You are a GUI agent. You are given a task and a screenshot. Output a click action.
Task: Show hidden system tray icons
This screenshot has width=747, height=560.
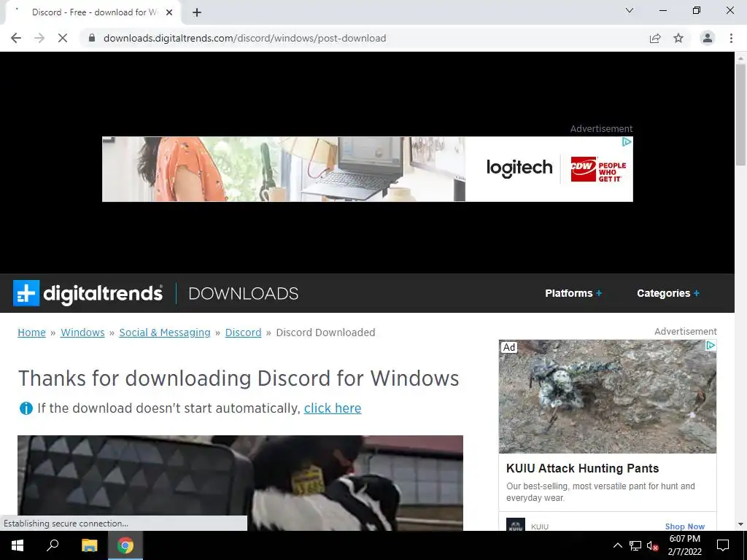[617, 545]
